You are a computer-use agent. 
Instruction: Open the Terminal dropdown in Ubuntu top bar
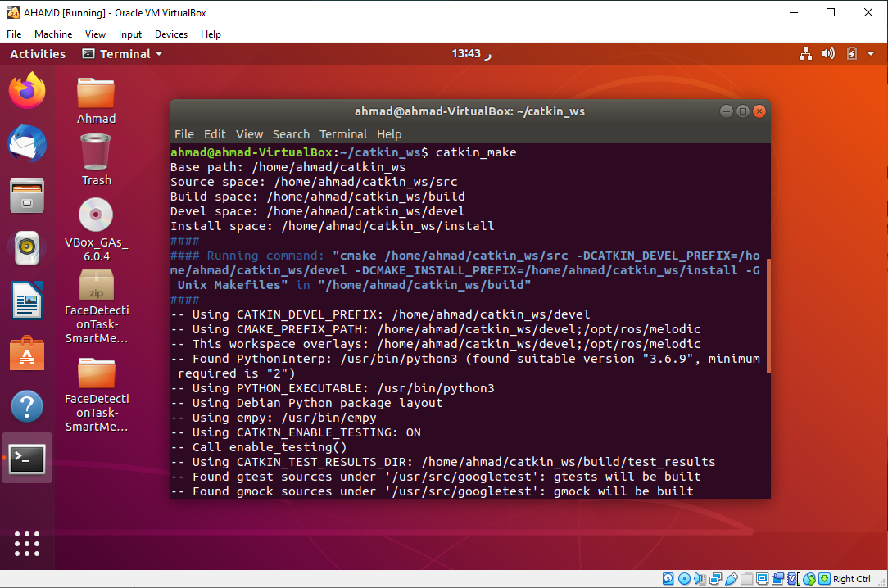pyautogui.click(x=121, y=53)
